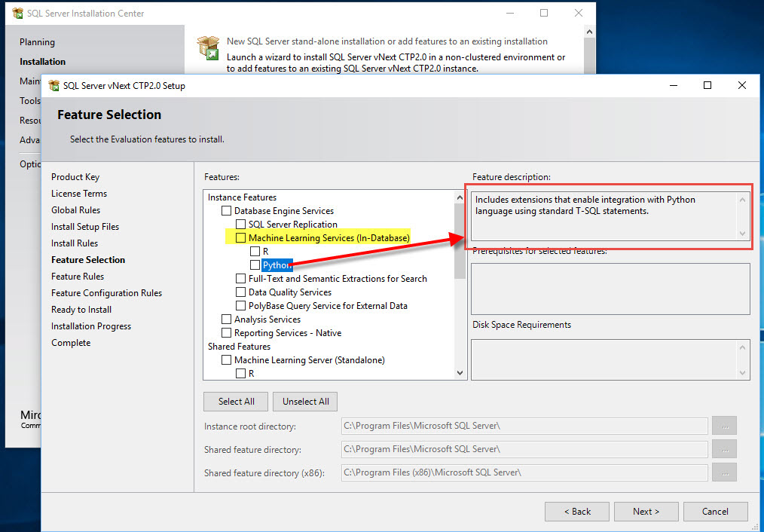The width and height of the screenshot is (764, 532).
Task: Check Machine Learning Server (Standalone)
Action: coord(227,360)
